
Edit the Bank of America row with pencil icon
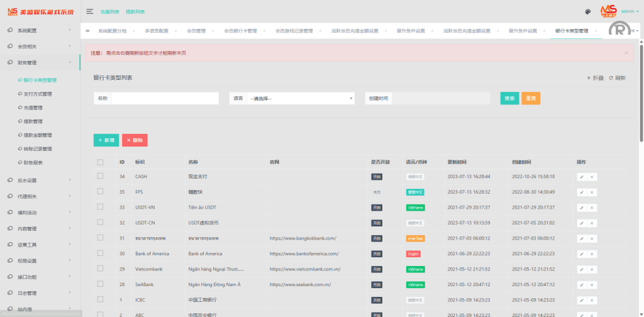(581, 253)
